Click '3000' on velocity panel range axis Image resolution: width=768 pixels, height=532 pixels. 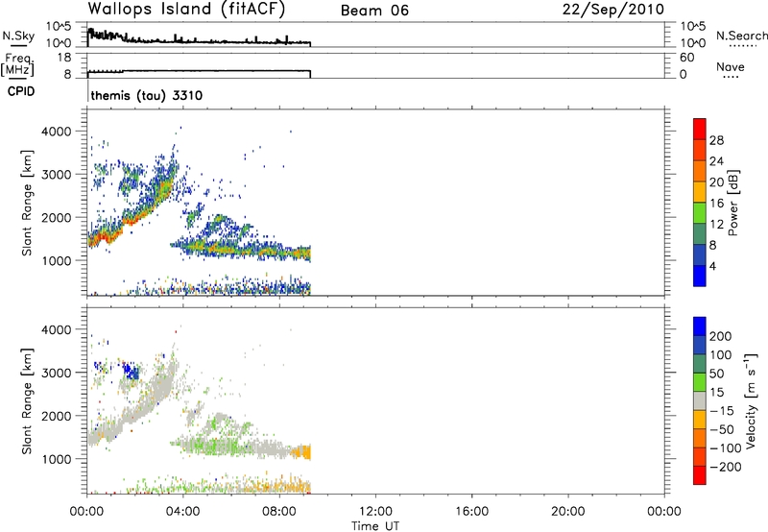click(x=56, y=373)
